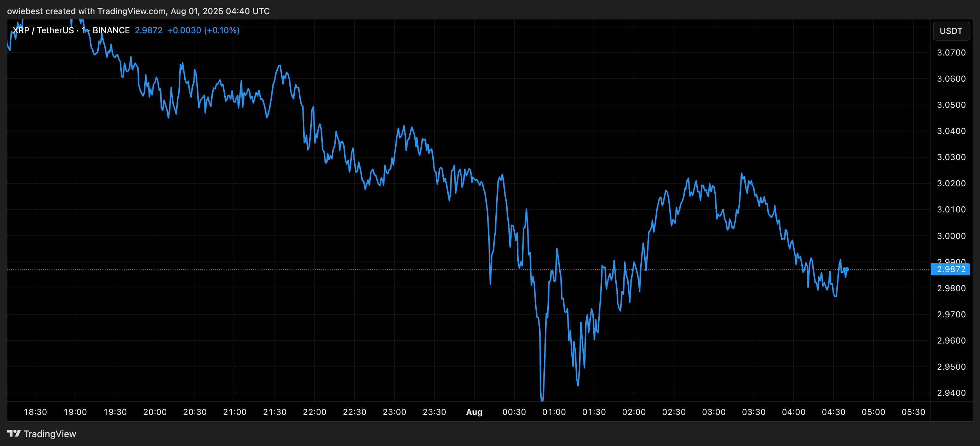Click the 01:30 time axis label
The image size is (980, 446).
(x=594, y=412)
